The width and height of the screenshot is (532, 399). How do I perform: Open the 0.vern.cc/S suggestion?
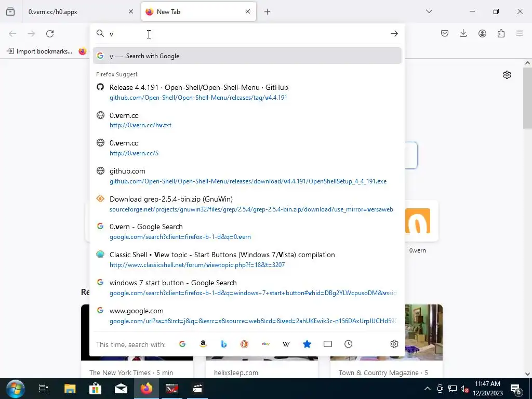point(247,148)
